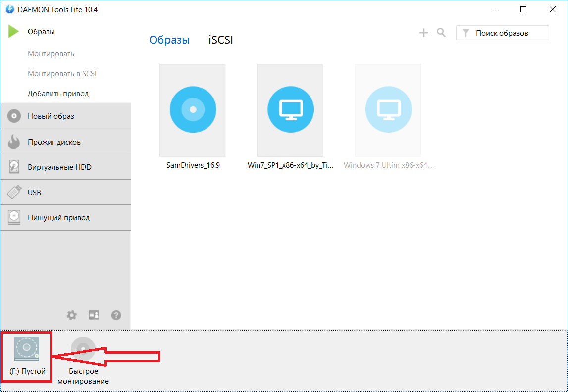Click Win7_SP1_x86-x64_by_Ti... label text
Screen dimensions: 568x392
[290, 165]
